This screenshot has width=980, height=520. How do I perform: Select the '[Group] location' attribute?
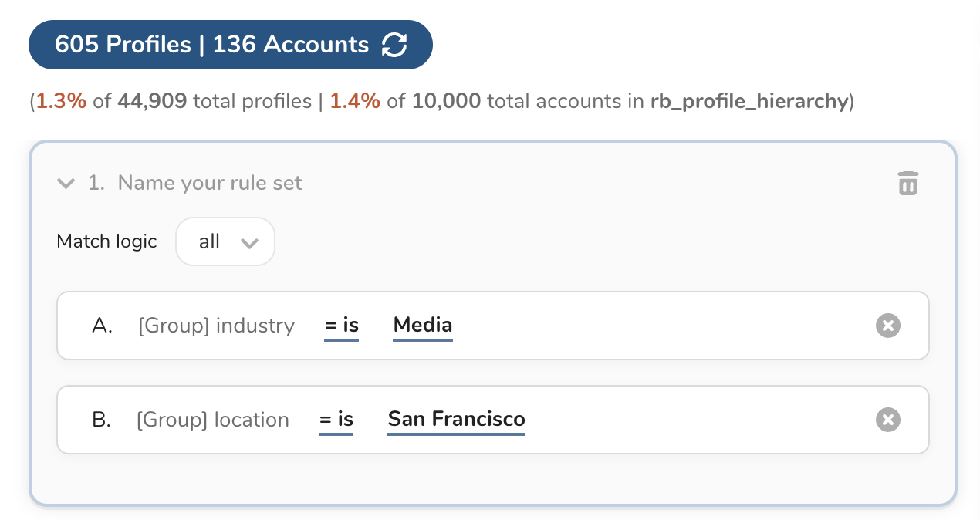pyautogui.click(x=212, y=420)
